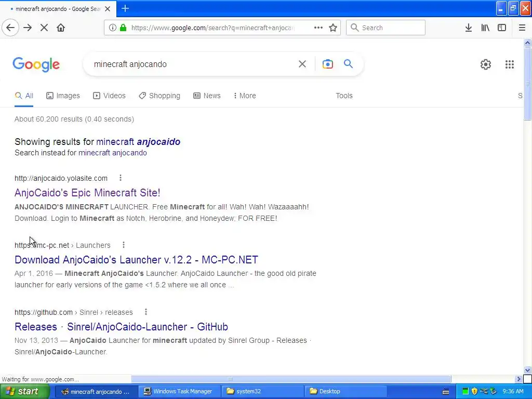Click the horizontal scrollbar right arrow
Screen dimensions: 532x399
(x=518, y=379)
